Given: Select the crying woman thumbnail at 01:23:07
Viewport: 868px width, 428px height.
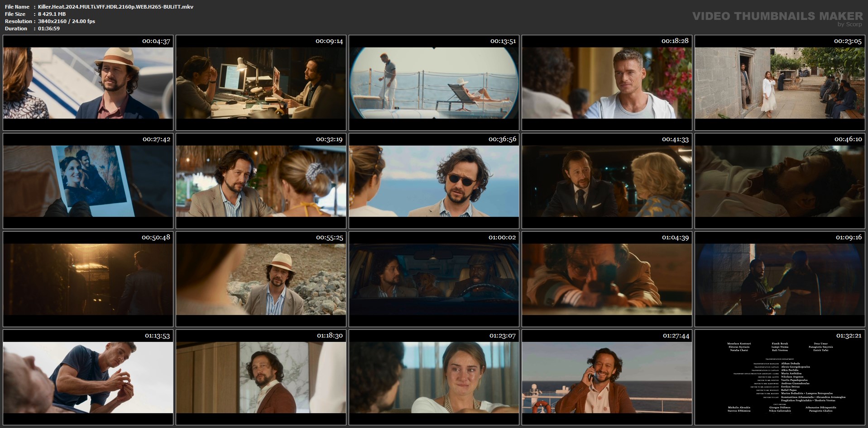Looking at the screenshot, I should point(434,377).
